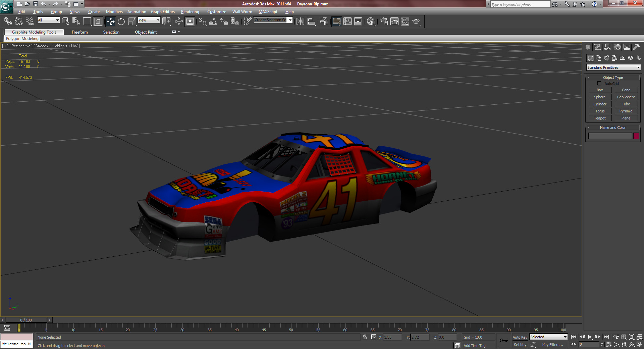Toggle the keyboard shortcut override button
The width and height of the screenshot is (644, 349).
(190, 21)
